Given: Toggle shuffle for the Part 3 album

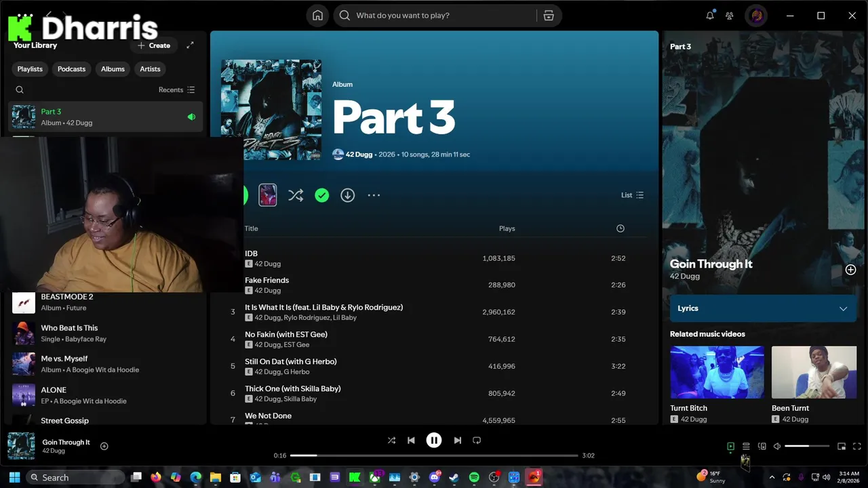Looking at the screenshot, I should pos(296,195).
